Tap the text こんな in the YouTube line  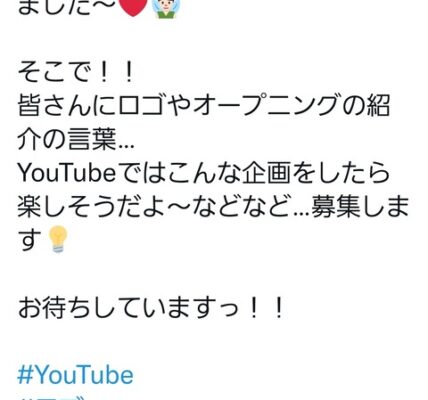point(204,174)
